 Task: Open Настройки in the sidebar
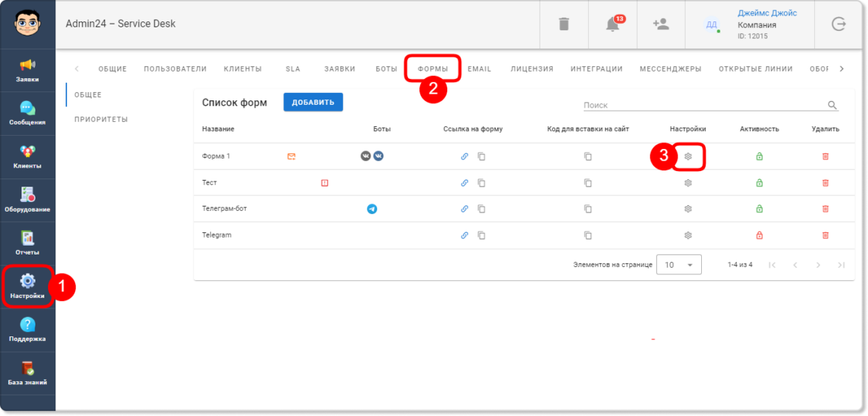tap(28, 286)
